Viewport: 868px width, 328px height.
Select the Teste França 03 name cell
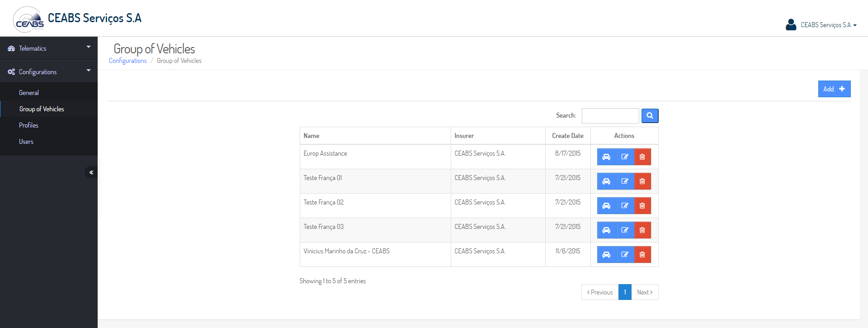tap(375, 230)
